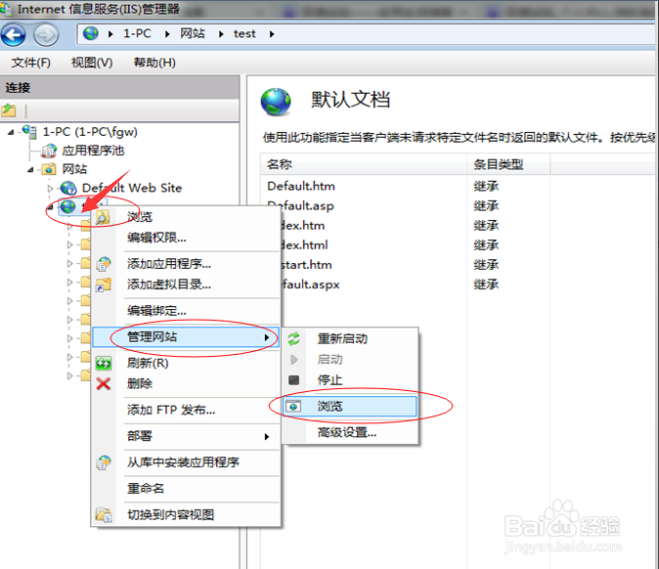
Task: Click breadcrumb arrow after 1-PC
Action: click(167, 34)
